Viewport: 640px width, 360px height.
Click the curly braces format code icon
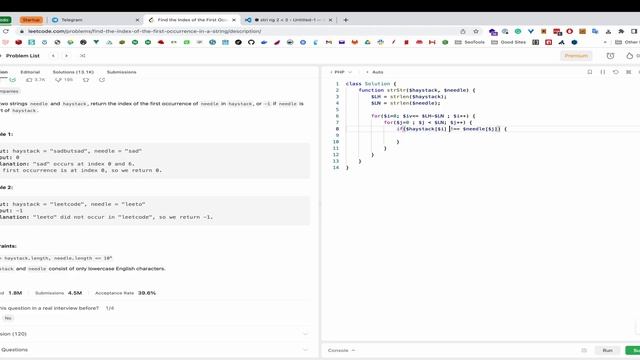pos(603,72)
